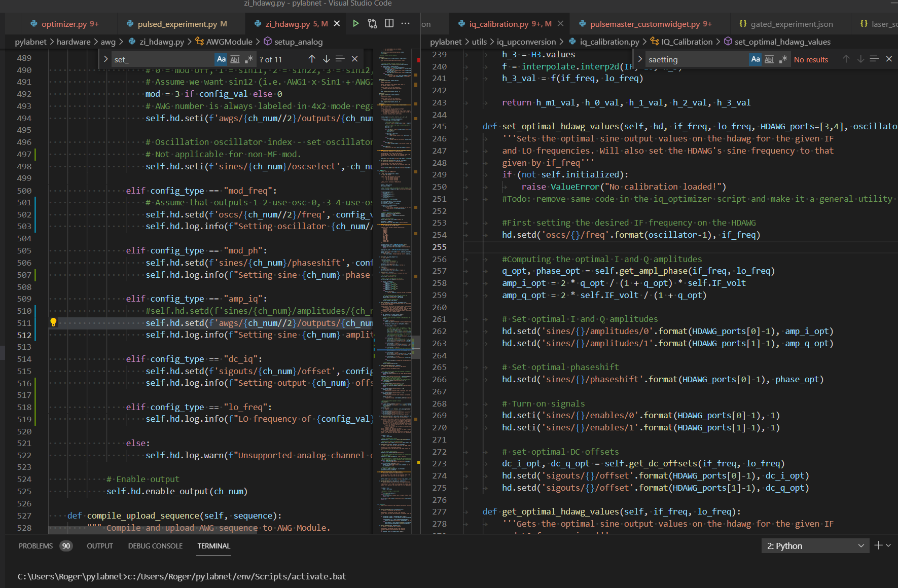The image size is (898, 588).
Task: Toggle Match Case in left find widget
Action: click(221, 59)
